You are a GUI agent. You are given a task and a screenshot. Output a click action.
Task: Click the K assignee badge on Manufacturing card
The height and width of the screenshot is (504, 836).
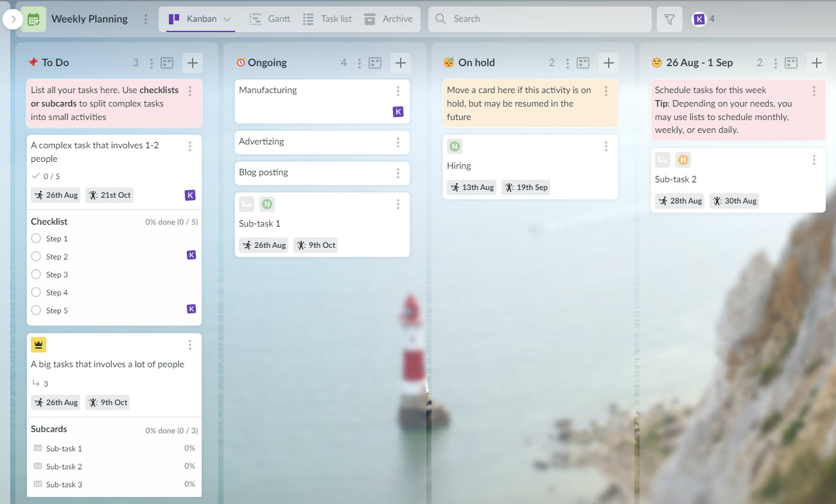tap(398, 111)
